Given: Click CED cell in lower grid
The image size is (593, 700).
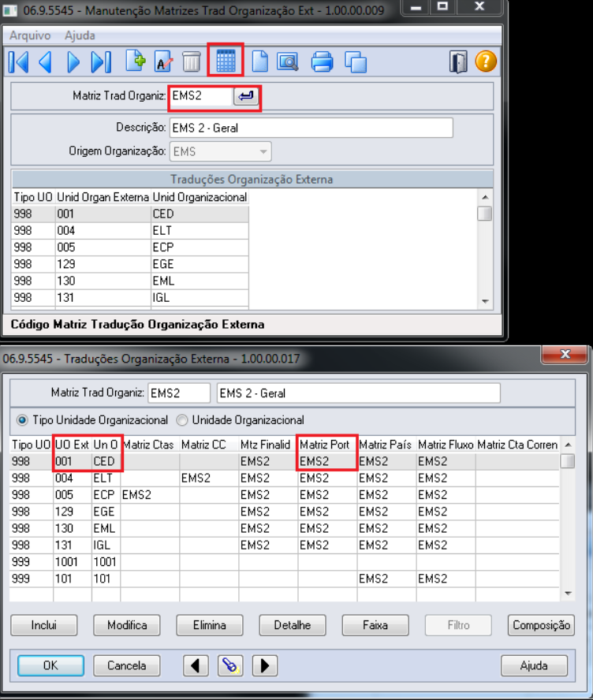Looking at the screenshot, I should click(106, 461).
